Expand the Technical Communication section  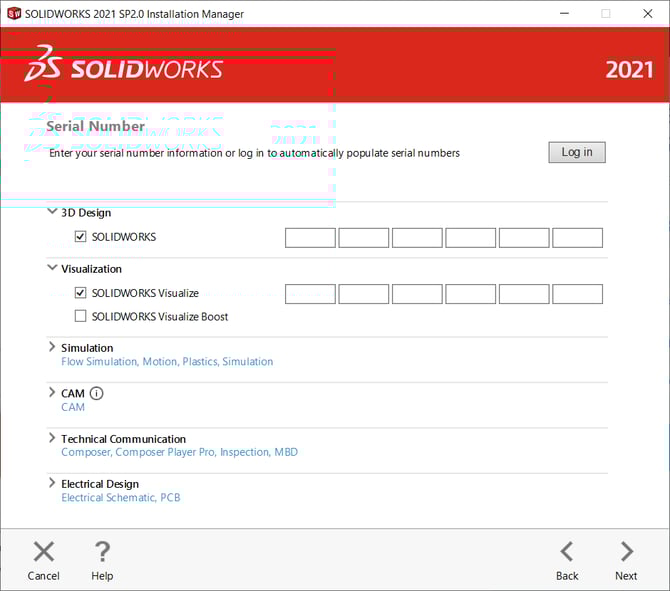click(x=52, y=438)
